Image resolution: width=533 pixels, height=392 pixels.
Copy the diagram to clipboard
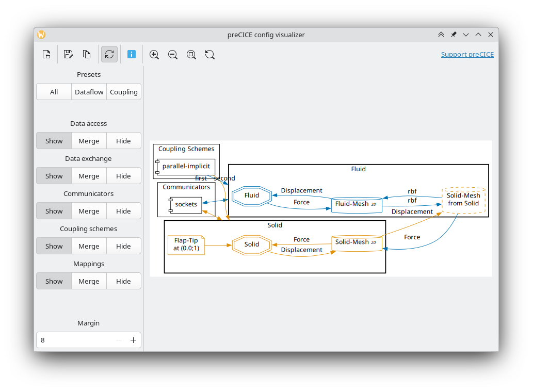(x=87, y=54)
